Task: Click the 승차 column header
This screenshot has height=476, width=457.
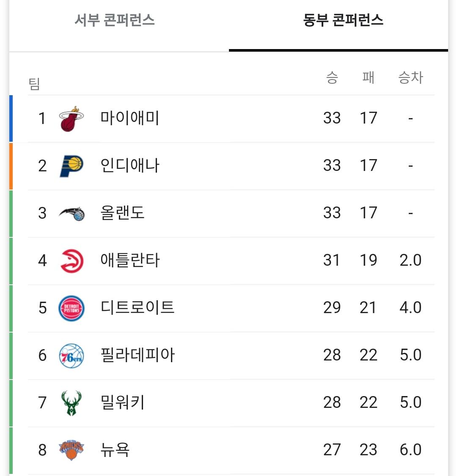Action: point(410,77)
